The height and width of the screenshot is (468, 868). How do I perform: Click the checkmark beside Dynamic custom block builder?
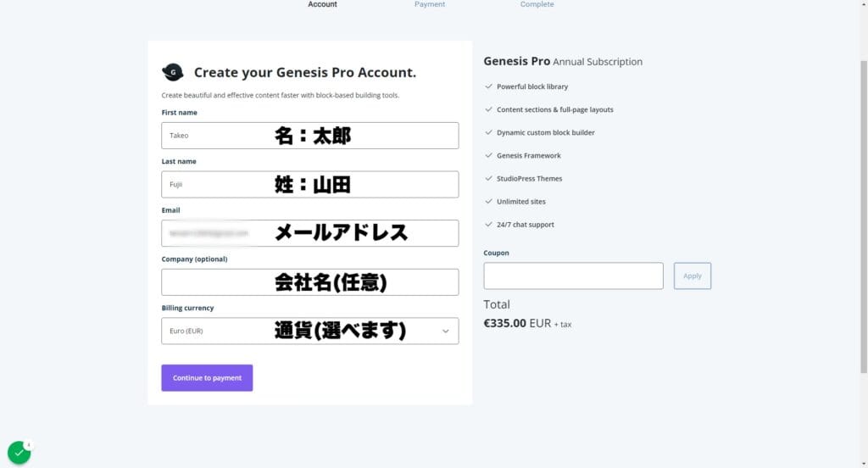coord(488,132)
